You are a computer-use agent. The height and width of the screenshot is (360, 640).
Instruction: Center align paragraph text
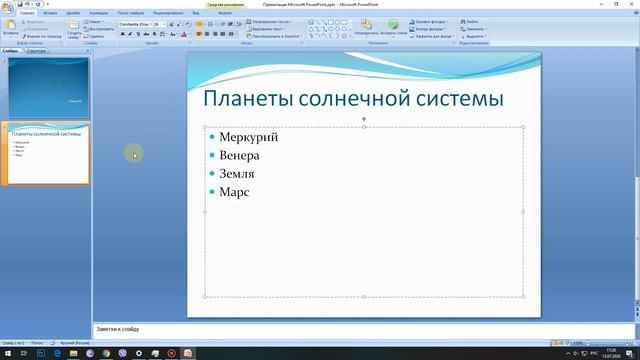tap(207, 34)
